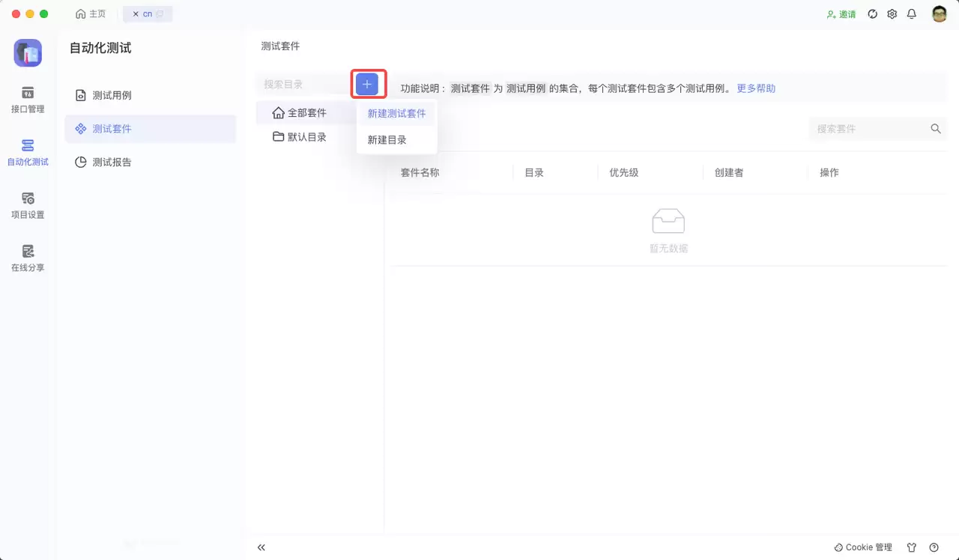The image size is (959, 560).
Task: Click the cn tab window icon
Action: pos(160,14)
